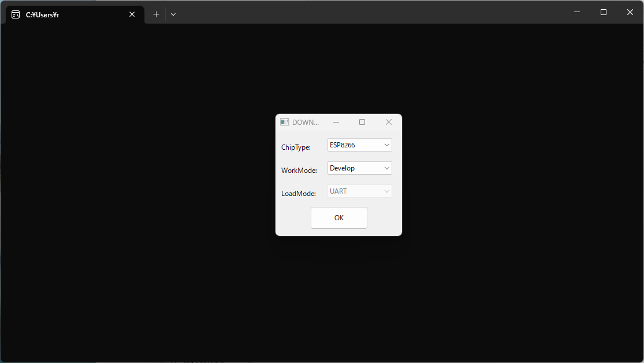Click the DOWNLOAD tool icon in the dialog title bar

click(284, 121)
